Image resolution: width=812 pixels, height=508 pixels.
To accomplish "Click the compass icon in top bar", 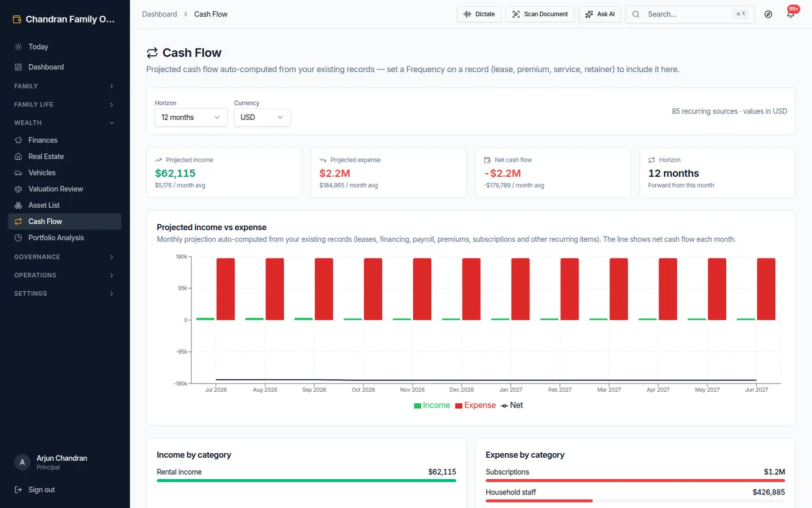I will (x=768, y=14).
